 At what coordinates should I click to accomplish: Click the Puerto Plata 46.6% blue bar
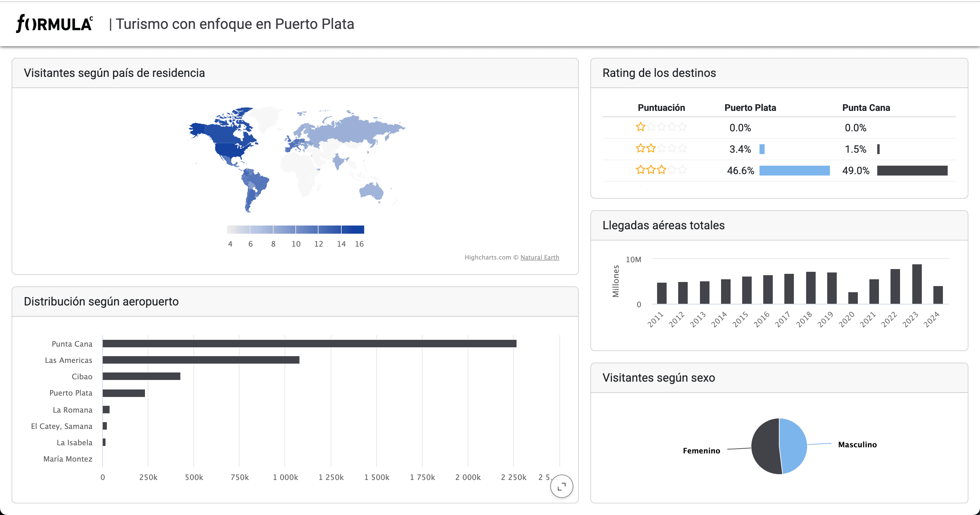click(794, 170)
